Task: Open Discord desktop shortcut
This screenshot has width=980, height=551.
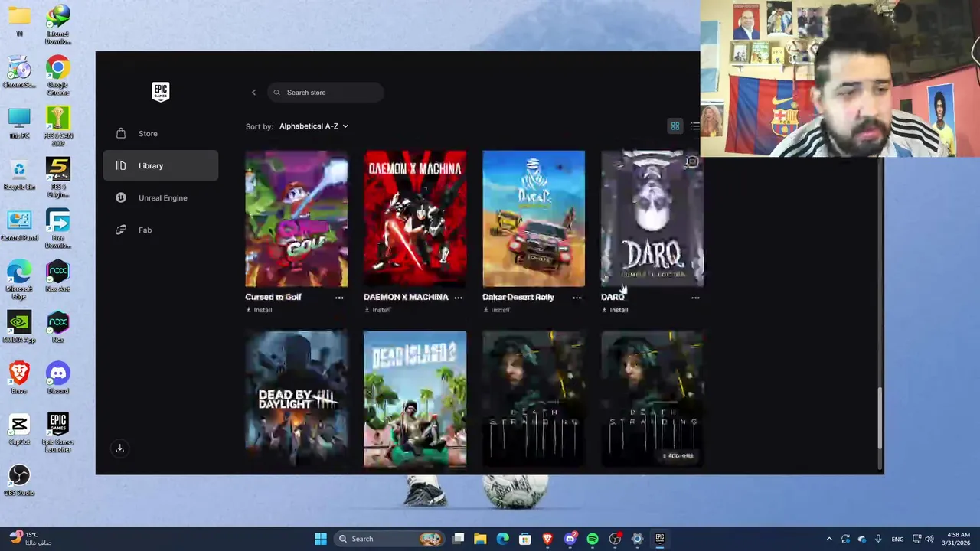Action: (x=57, y=379)
